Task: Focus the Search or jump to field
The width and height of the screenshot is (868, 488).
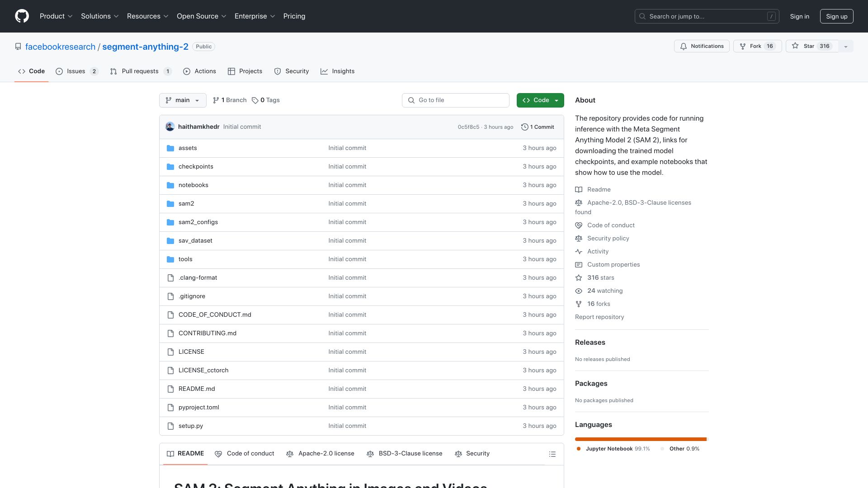Action: click(707, 16)
